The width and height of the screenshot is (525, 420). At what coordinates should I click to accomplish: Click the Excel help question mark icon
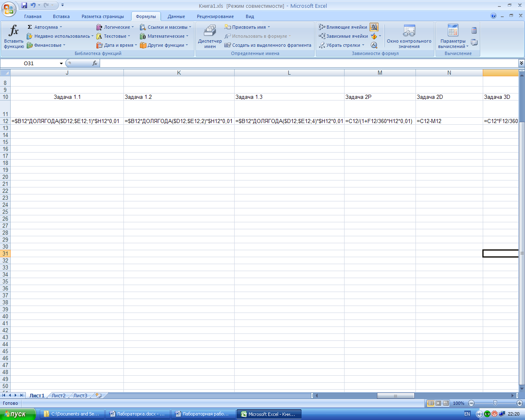[x=493, y=16]
